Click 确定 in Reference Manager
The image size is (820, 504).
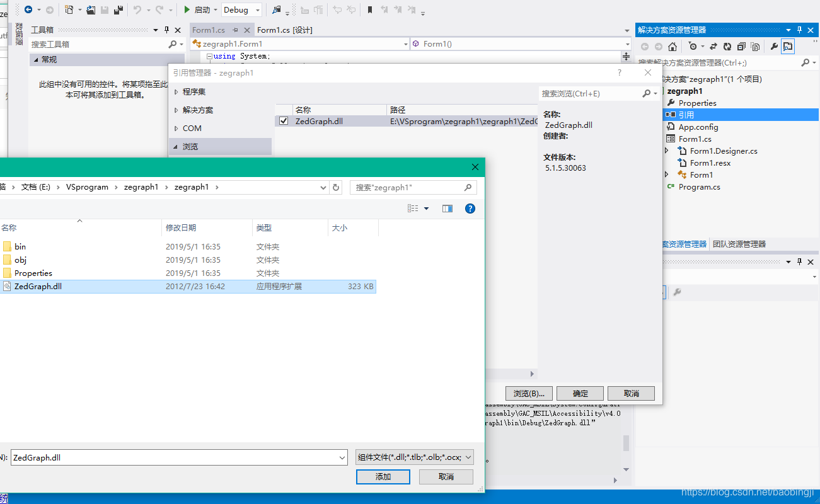(x=580, y=393)
